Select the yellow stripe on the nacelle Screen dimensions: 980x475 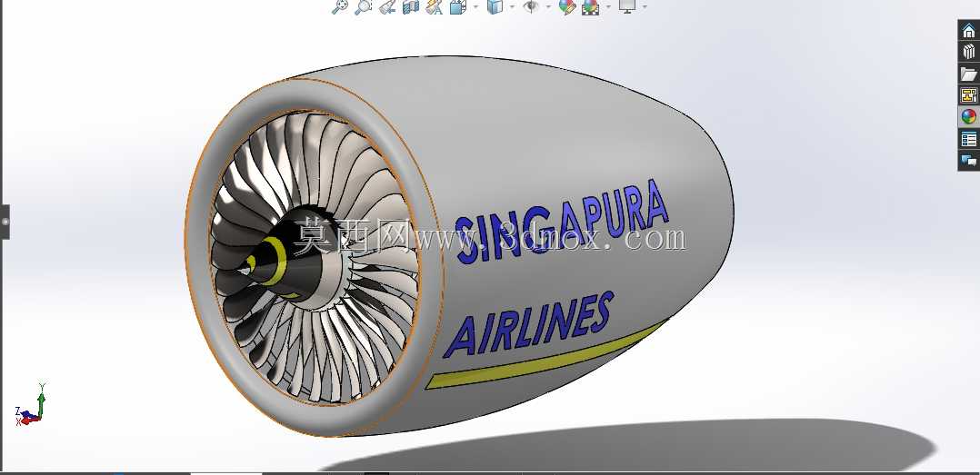(x=545, y=356)
